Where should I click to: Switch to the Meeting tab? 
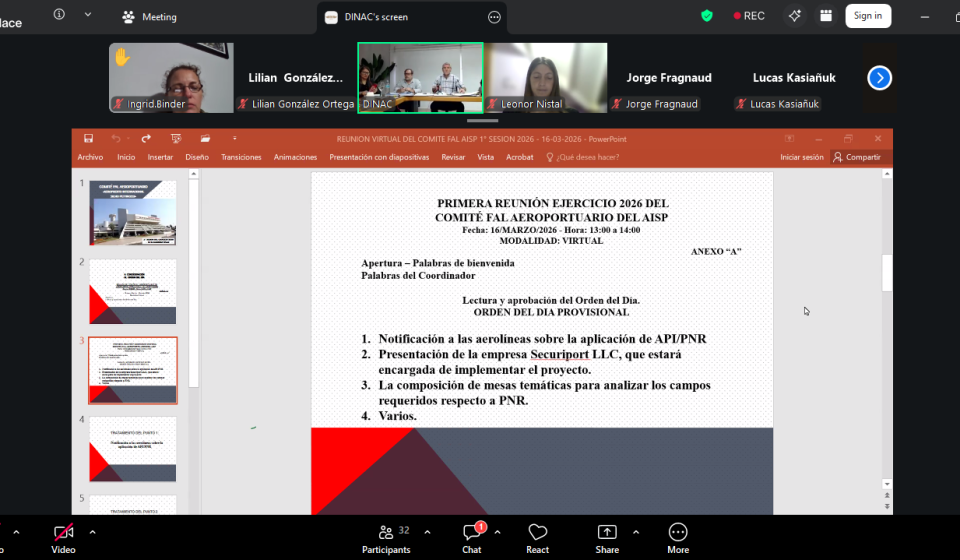pyautogui.click(x=149, y=17)
